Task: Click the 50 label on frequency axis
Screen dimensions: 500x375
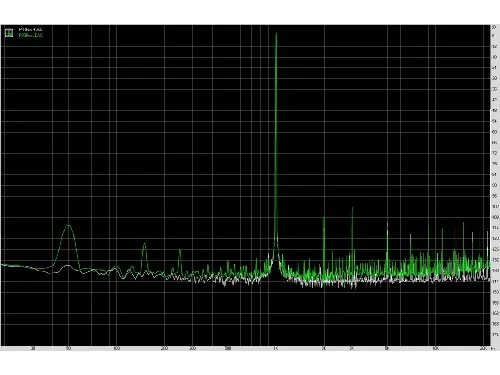Action: click(68, 349)
